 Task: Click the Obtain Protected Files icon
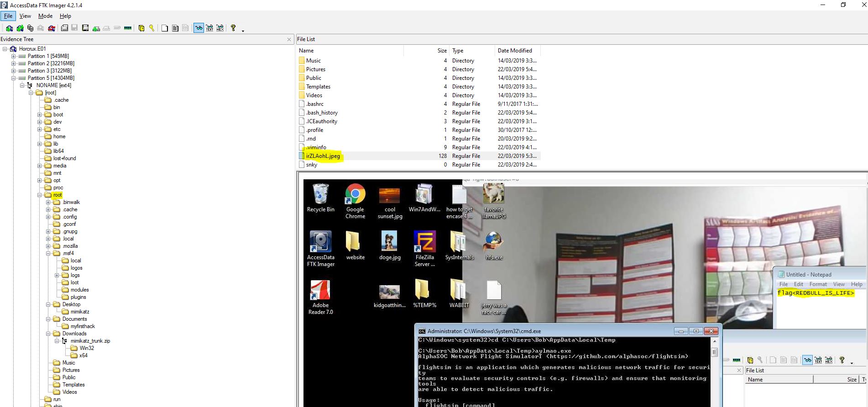pos(141,28)
